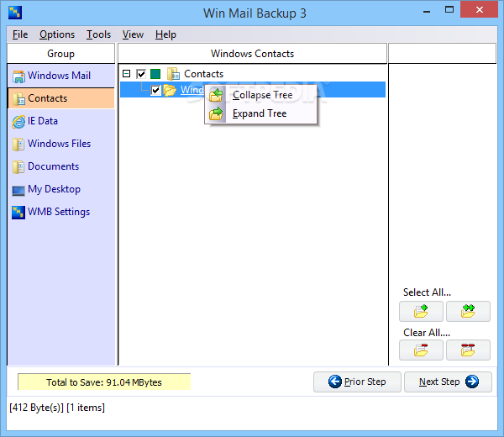Select the IE Data group
The image size is (504, 437).
click(61, 121)
